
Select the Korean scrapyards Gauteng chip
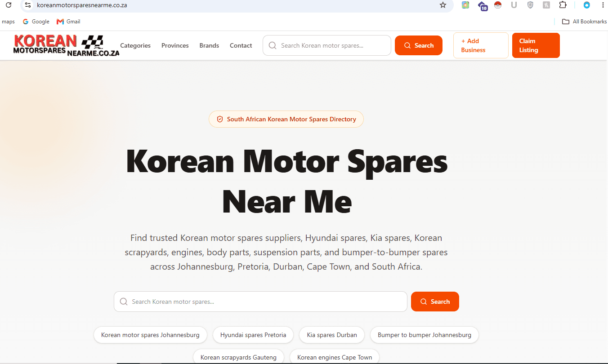pos(238,357)
